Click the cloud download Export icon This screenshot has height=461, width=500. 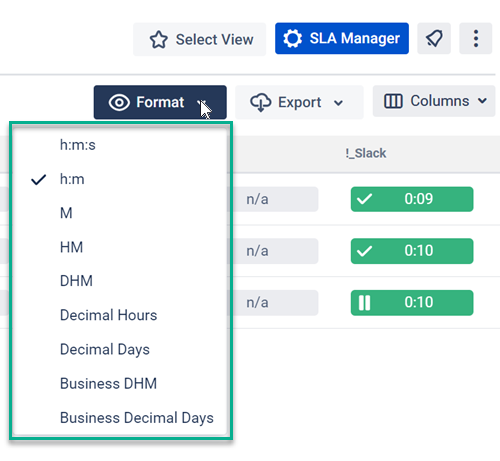261,102
